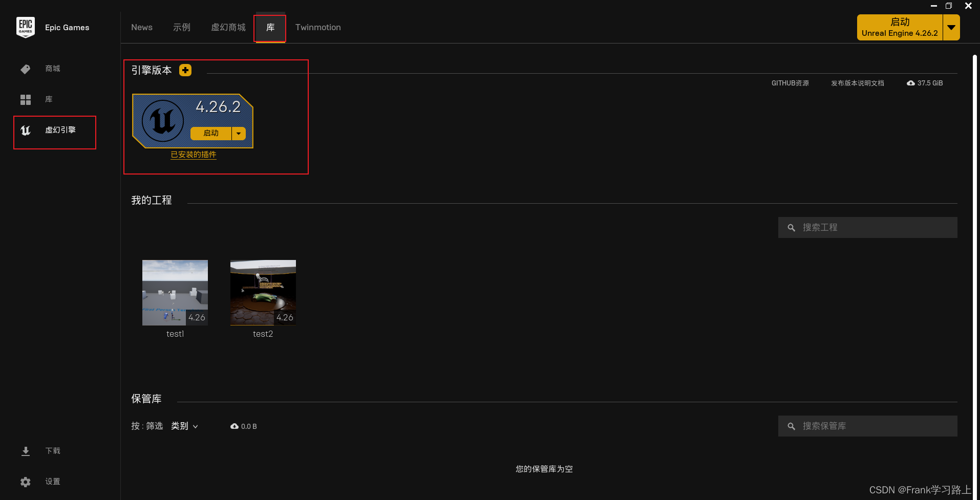Open the 库 grid icon in sidebar
Screen dimensions: 980x500
point(26,99)
